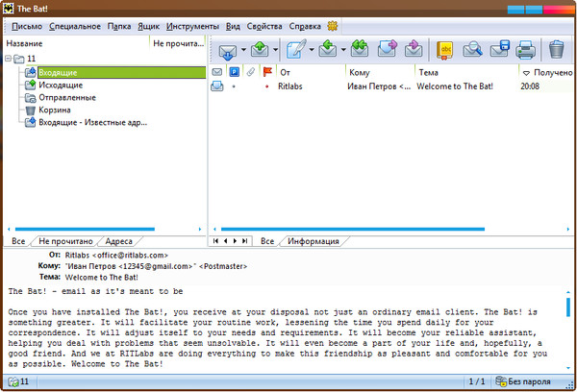
Task: Click the Не прочита... column header
Action: [x=178, y=43]
